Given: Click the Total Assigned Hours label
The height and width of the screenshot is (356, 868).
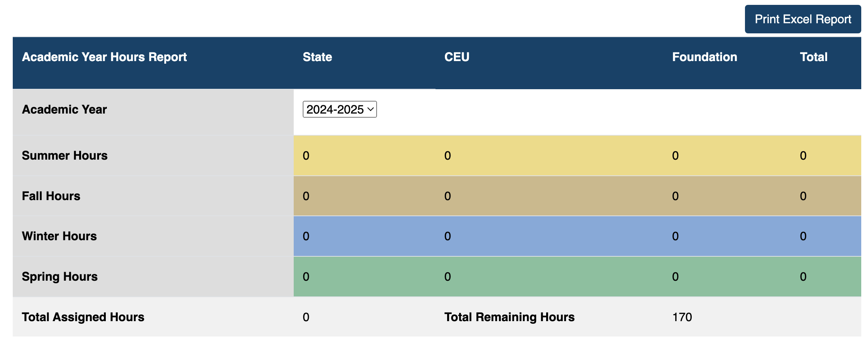Looking at the screenshot, I should click(83, 317).
